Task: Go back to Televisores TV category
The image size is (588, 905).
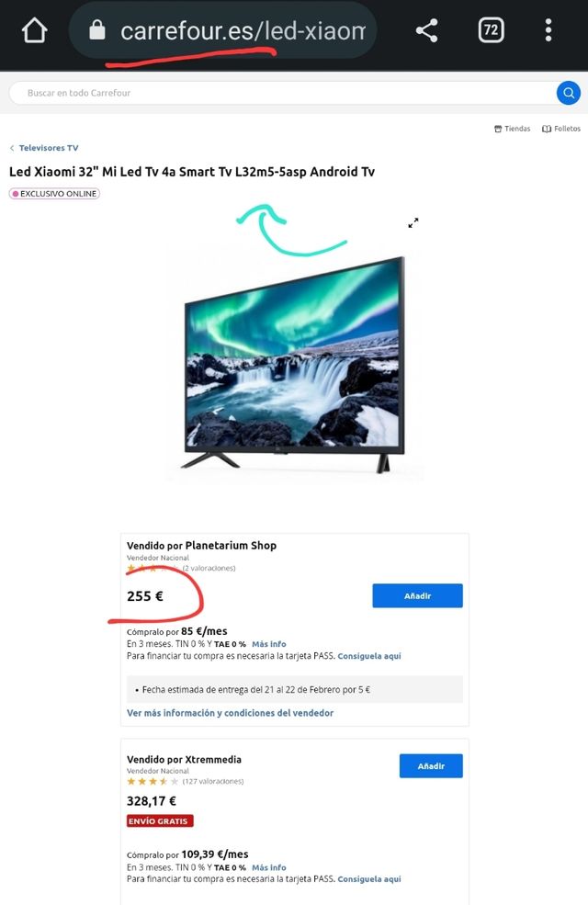Action: tap(44, 148)
